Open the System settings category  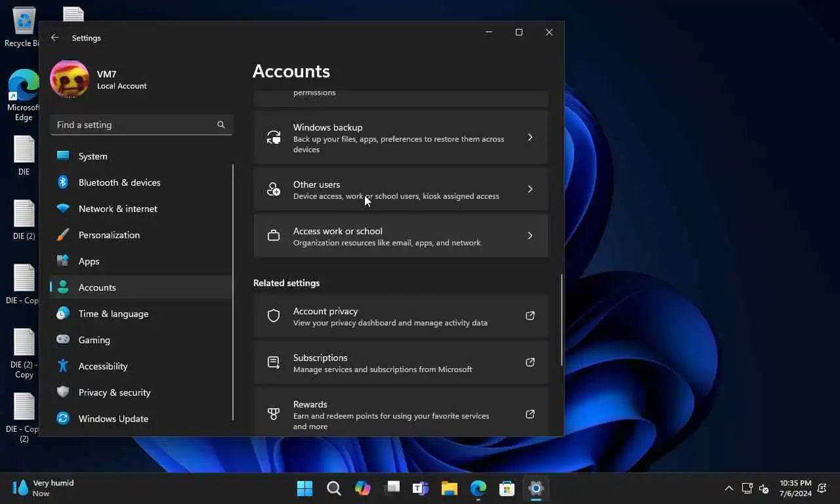click(x=141, y=156)
